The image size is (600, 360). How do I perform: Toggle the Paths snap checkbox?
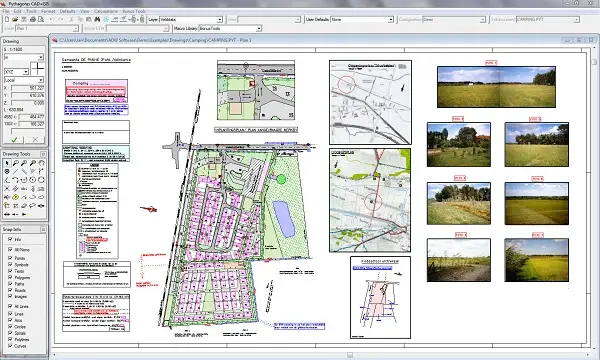pos(10,283)
